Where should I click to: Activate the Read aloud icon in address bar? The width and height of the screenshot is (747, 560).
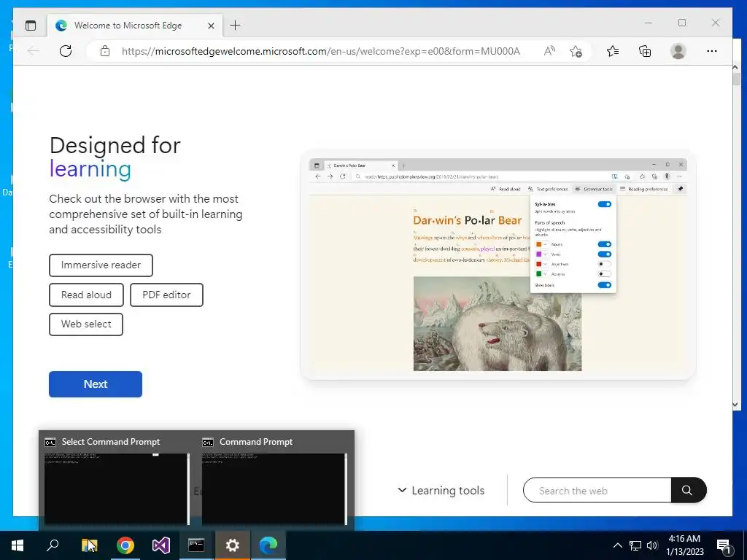tap(549, 51)
